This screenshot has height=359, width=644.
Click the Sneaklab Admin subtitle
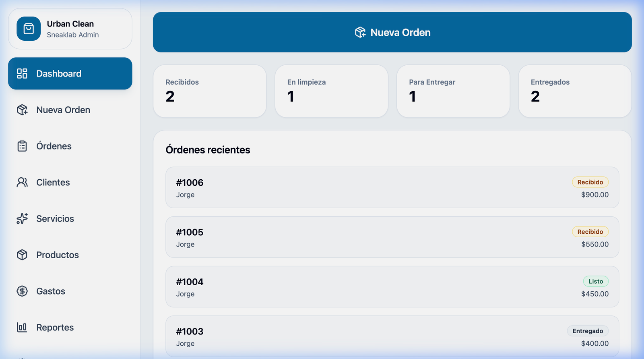pos(73,35)
